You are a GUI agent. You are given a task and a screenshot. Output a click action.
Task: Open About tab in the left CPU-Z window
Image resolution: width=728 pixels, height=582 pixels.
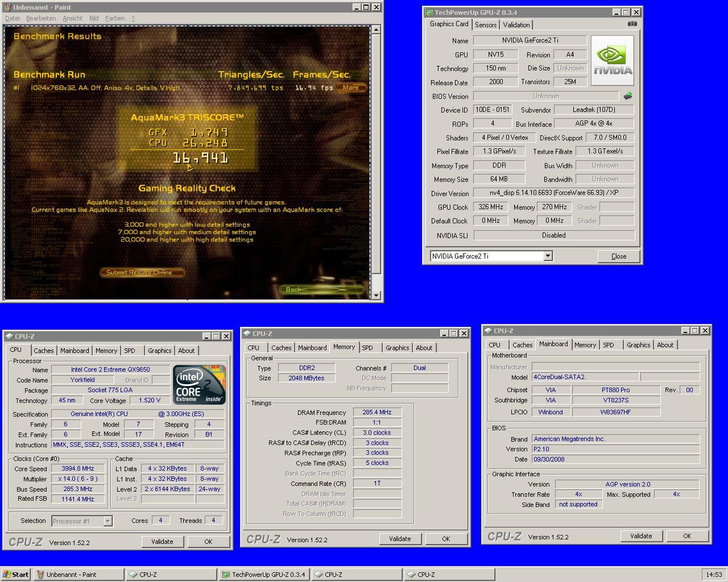187,351
